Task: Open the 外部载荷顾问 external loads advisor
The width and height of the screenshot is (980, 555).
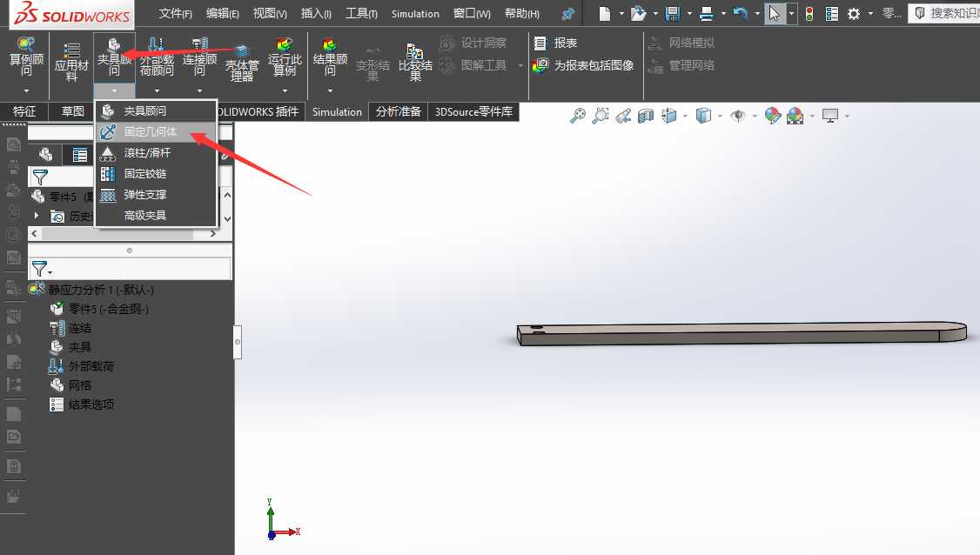Action: click(x=157, y=55)
